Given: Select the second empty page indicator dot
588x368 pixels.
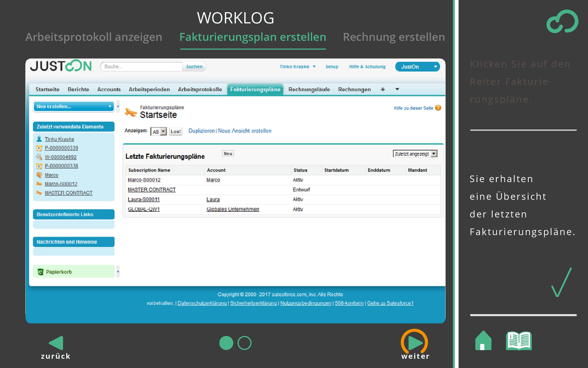Looking at the screenshot, I should pos(244,343).
